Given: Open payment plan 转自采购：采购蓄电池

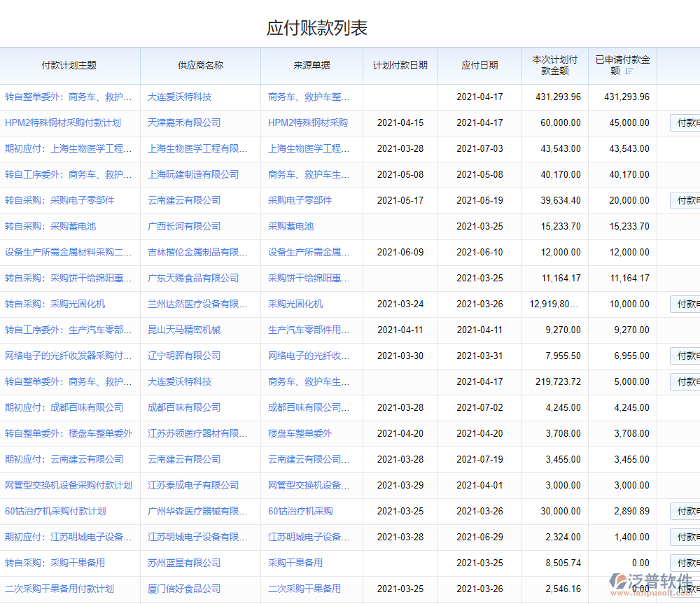Looking at the screenshot, I should click(50, 226).
